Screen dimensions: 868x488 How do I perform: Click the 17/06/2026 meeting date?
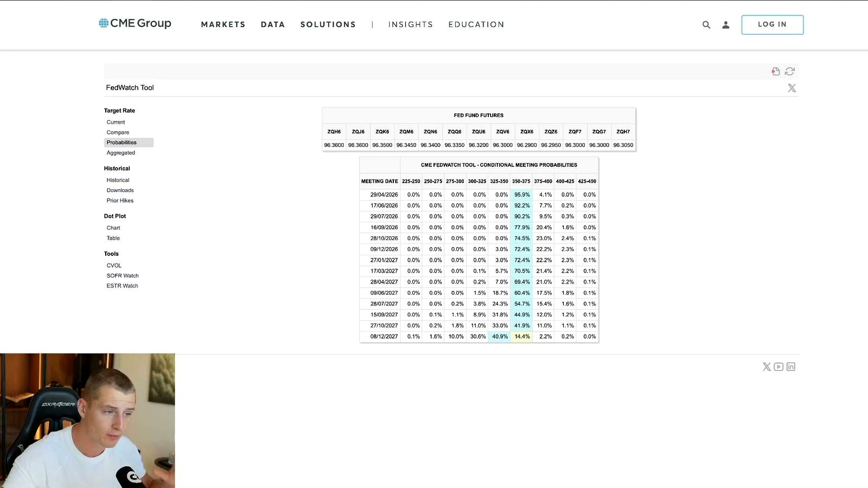point(384,206)
